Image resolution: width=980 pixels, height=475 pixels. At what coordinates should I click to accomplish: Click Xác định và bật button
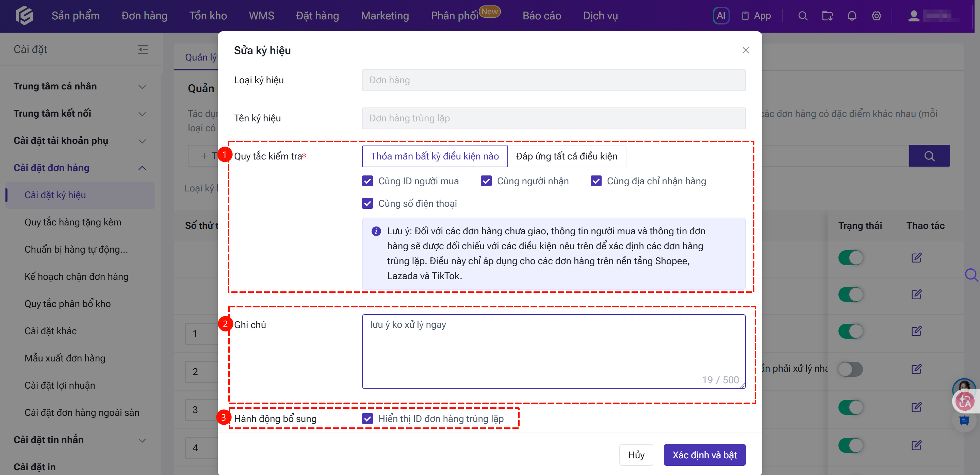pos(705,455)
